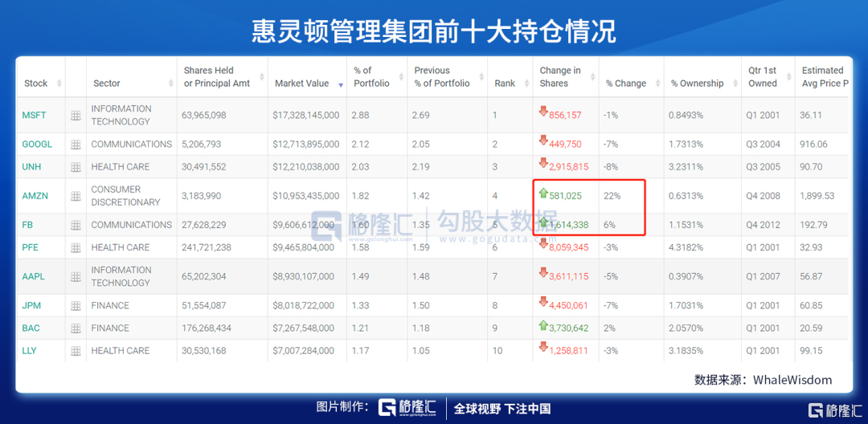
Task: Select BAC change in shares 3,730,642
Action: [x=568, y=328]
